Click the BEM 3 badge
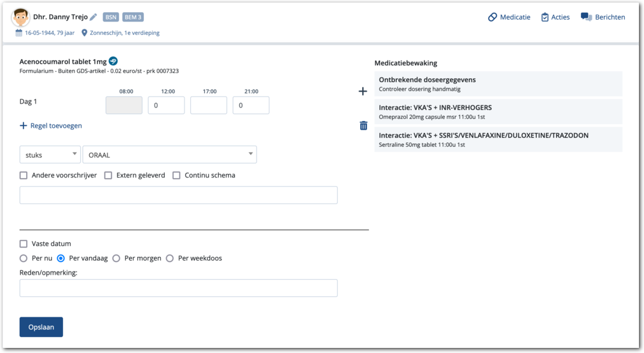The image size is (644, 353). (x=133, y=17)
